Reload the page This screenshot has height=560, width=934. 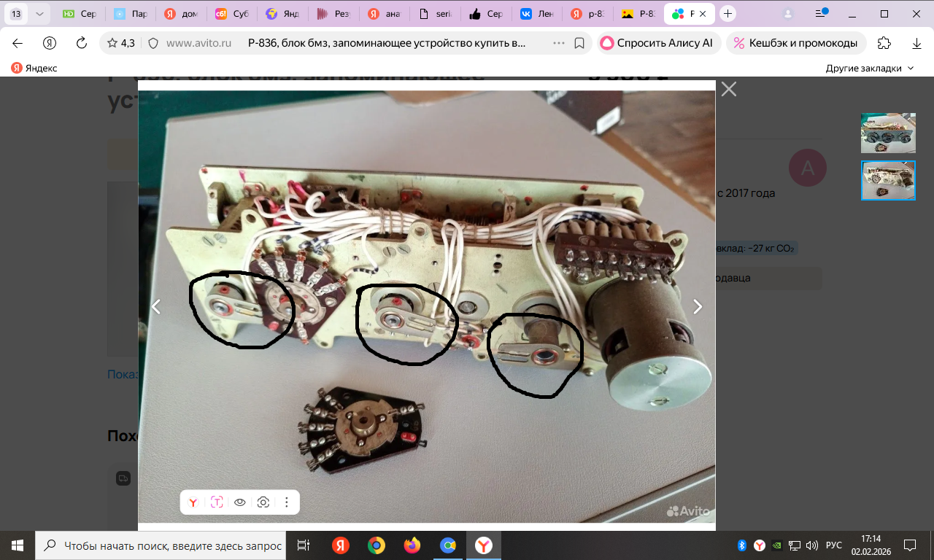(82, 43)
